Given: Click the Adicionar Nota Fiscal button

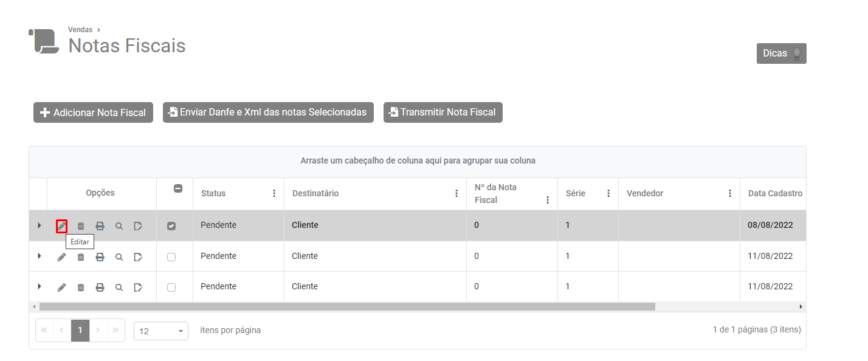Looking at the screenshot, I should (x=93, y=112).
